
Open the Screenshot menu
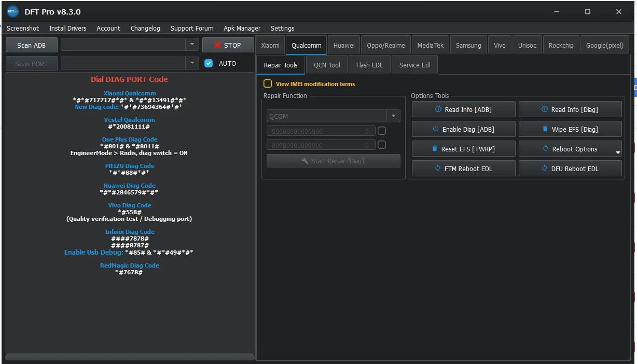point(23,28)
